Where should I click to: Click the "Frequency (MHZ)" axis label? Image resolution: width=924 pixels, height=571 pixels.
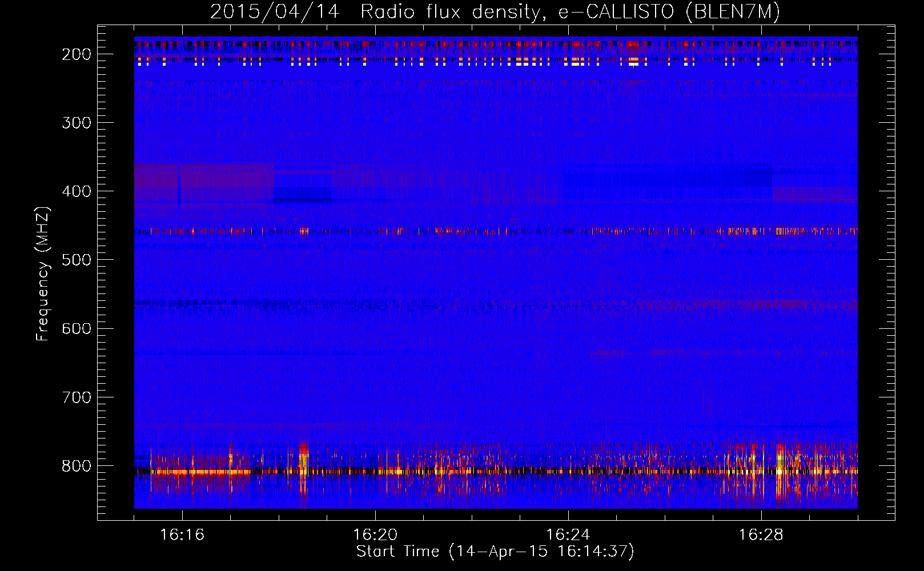point(43,274)
